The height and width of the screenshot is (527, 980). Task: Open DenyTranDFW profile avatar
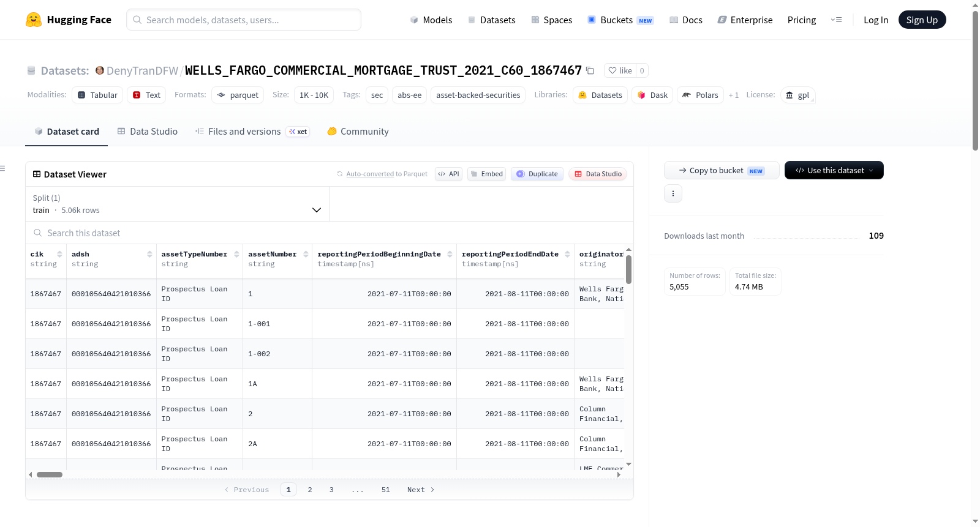pyautogui.click(x=100, y=70)
